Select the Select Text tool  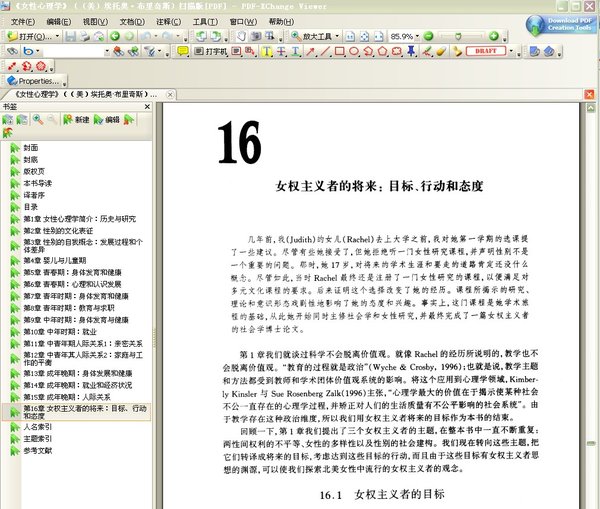(x=270, y=36)
